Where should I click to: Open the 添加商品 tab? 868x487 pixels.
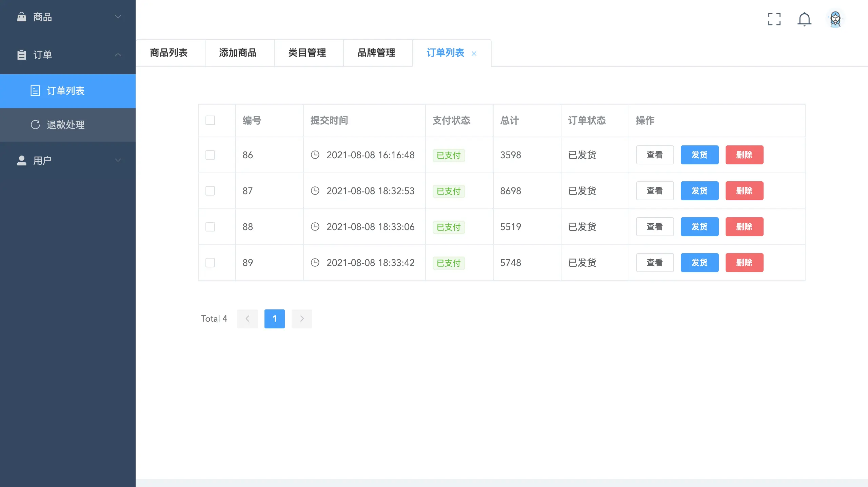pos(238,53)
